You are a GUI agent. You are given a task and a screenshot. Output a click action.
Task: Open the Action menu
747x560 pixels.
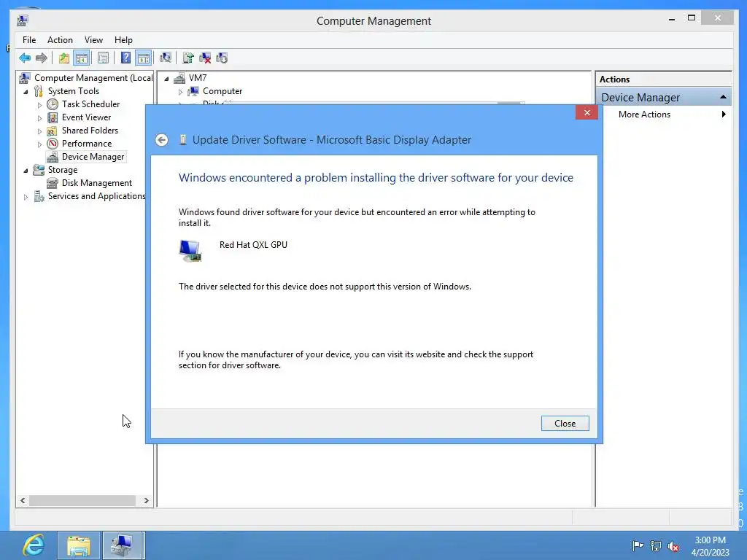[60, 40]
